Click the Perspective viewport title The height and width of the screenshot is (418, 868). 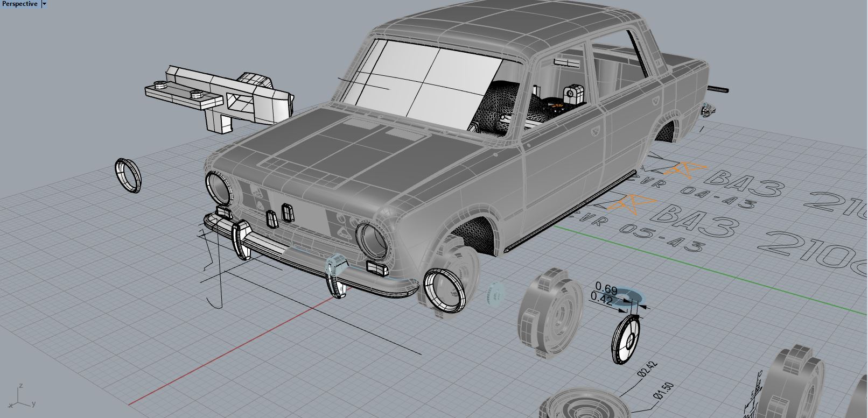tap(19, 4)
